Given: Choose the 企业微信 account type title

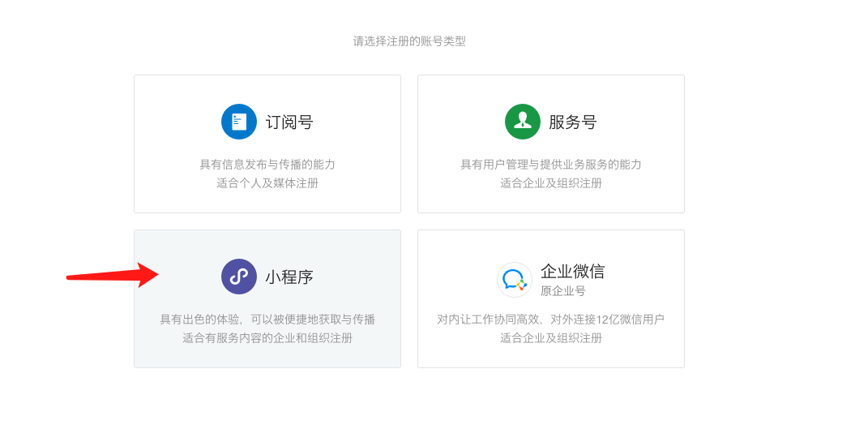Looking at the screenshot, I should [x=573, y=272].
